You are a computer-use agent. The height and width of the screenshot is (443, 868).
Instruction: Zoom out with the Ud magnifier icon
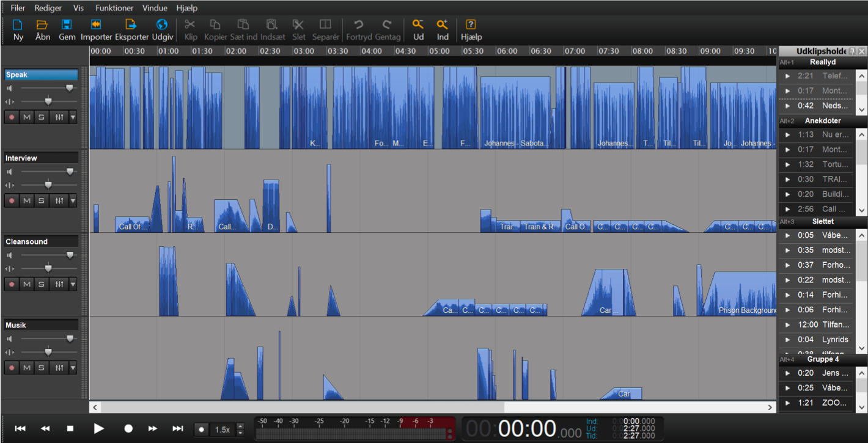(418, 25)
